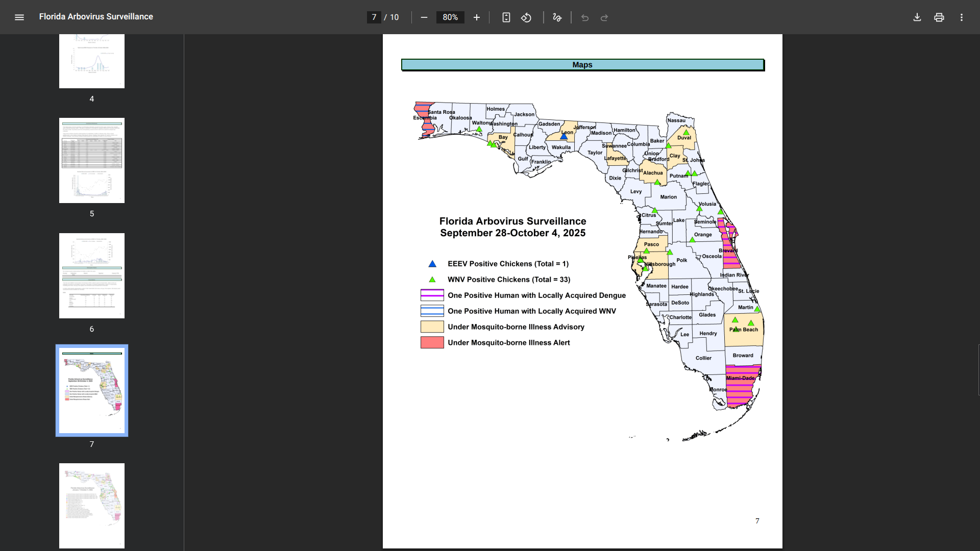Select the page 5 thumbnail
Screen dimensions: 980x551
[x=92, y=160]
